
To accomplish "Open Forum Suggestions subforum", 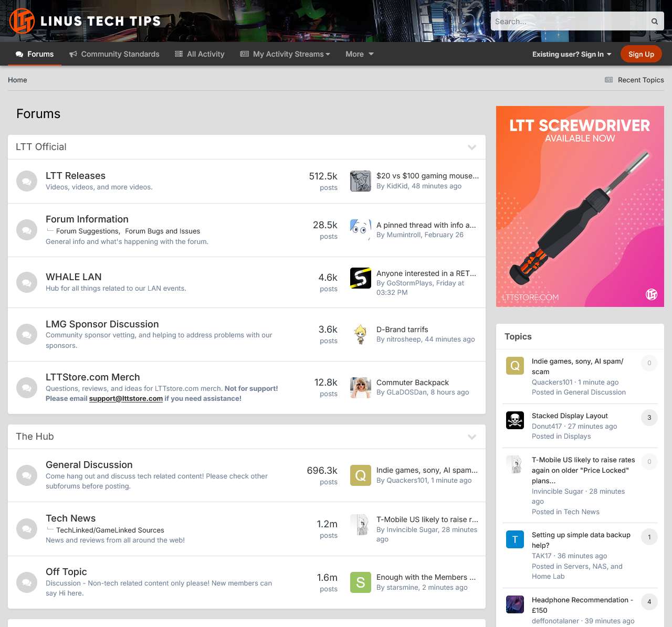I will 88,231.
